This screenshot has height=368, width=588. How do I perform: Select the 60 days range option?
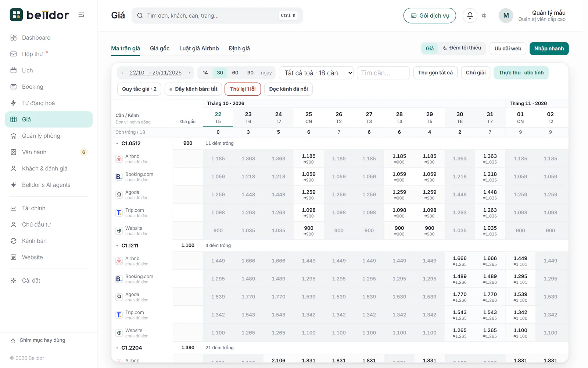click(x=235, y=73)
